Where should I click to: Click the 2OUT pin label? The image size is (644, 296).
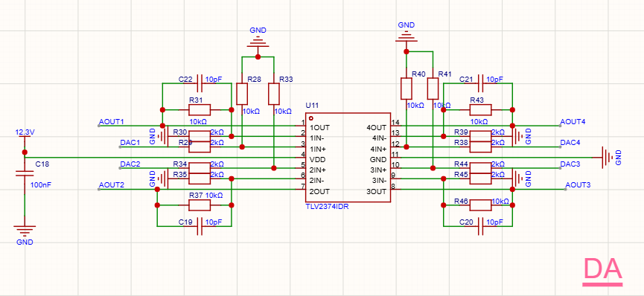[319, 191]
